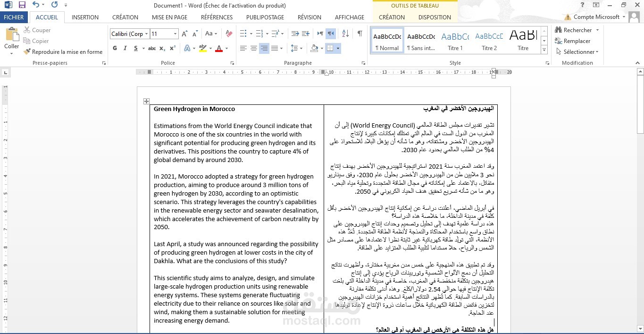The height and width of the screenshot is (334, 644).
Task: Open font name Calibri dropdown
Action: 147,34
